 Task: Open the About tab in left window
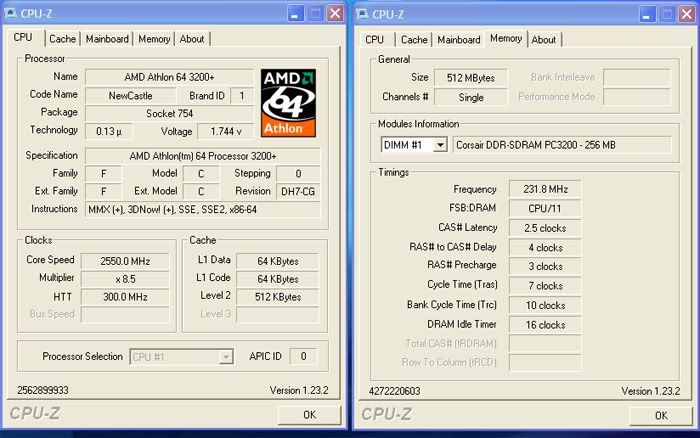click(x=192, y=39)
